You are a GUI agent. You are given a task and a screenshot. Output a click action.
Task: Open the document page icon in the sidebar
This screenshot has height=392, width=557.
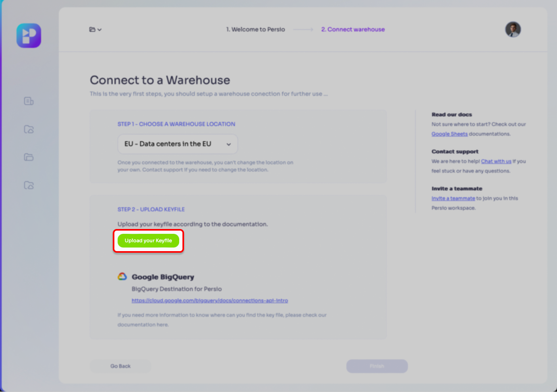pyautogui.click(x=29, y=101)
